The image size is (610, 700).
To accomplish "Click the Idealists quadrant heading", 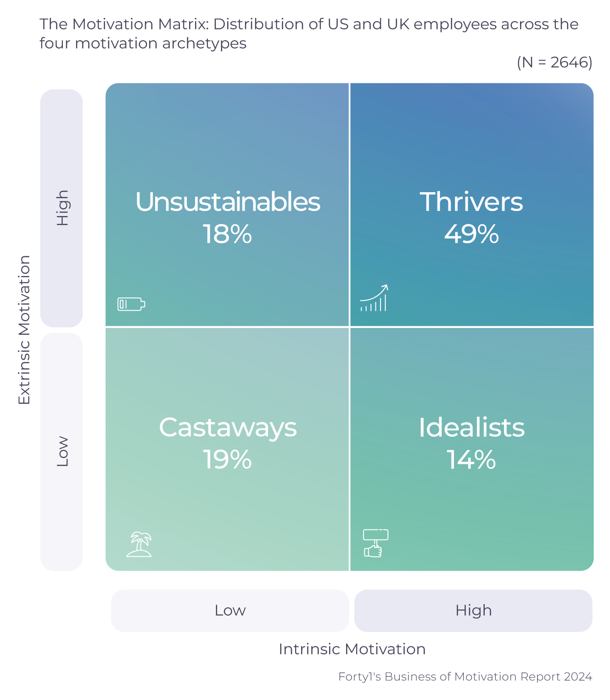I will (x=471, y=428).
